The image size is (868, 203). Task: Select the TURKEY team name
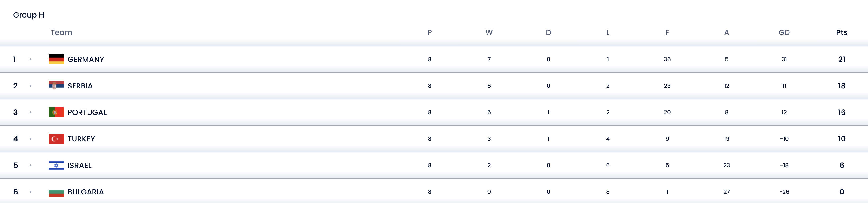click(81, 139)
